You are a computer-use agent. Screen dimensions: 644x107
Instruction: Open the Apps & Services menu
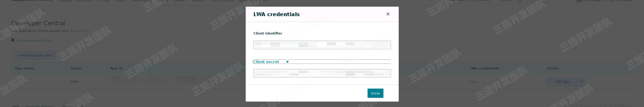[x=253, y=1]
